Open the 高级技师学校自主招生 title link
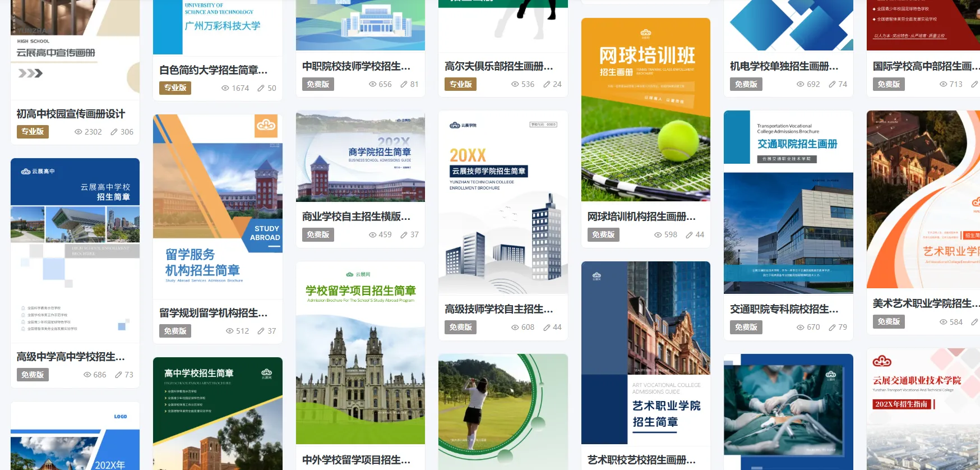980x470 pixels. (x=498, y=309)
